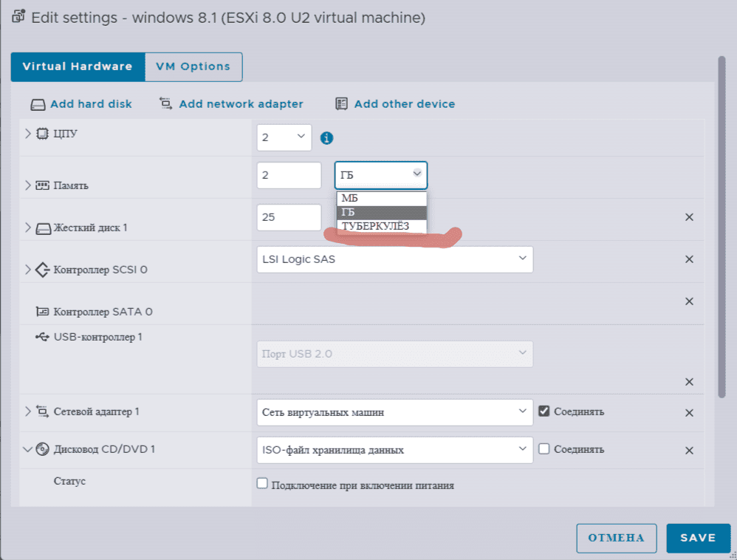The height and width of the screenshot is (560, 737).
Task: Remove Сетевой адаптер 1 with X icon
Action: [x=689, y=413]
